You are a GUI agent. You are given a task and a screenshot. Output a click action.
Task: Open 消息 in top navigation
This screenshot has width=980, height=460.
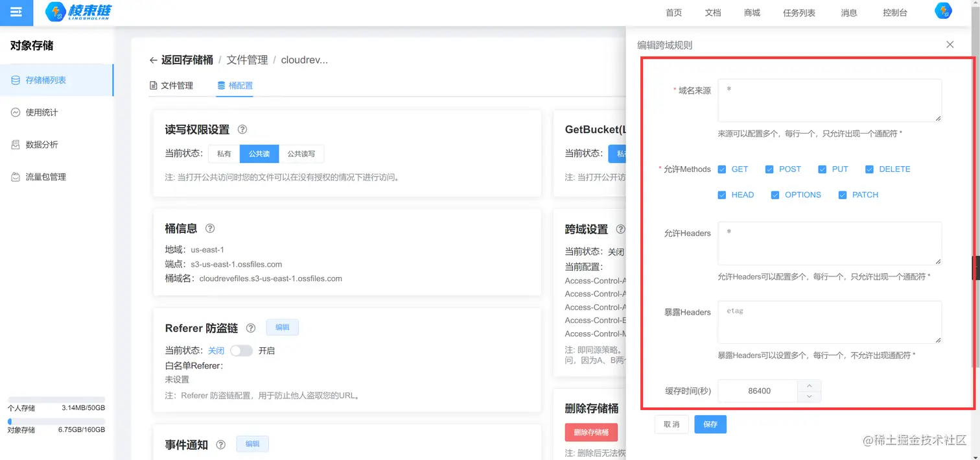[849, 13]
